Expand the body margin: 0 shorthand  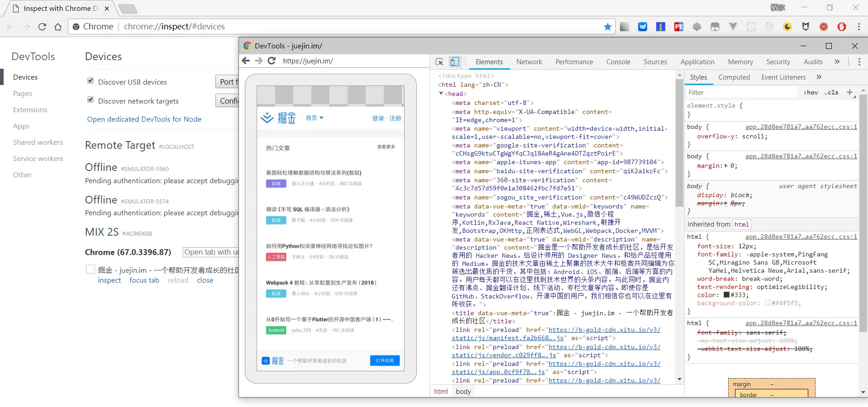pyautogui.click(x=726, y=166)
